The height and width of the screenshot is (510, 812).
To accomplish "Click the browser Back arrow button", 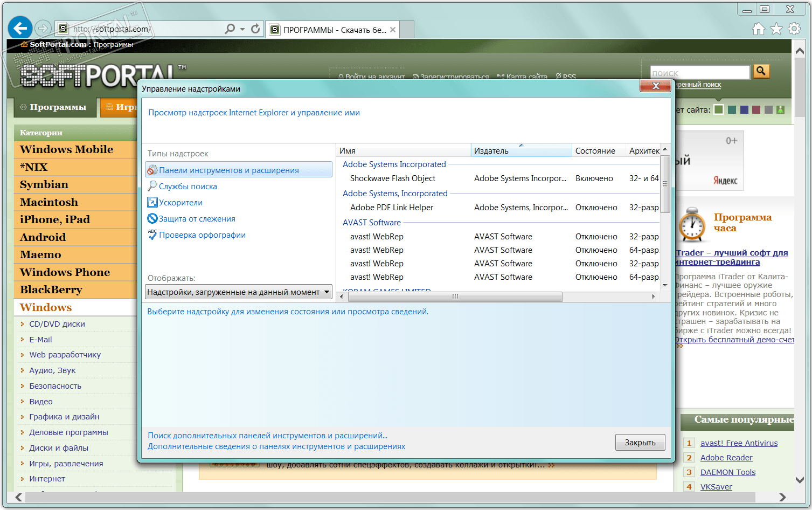I will (20, 28).
